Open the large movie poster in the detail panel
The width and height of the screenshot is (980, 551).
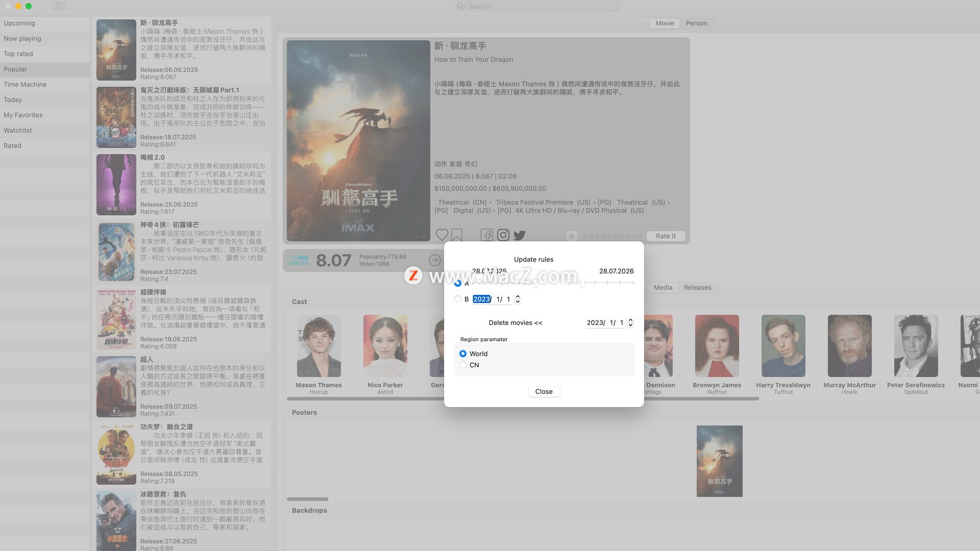pos(358,141)
